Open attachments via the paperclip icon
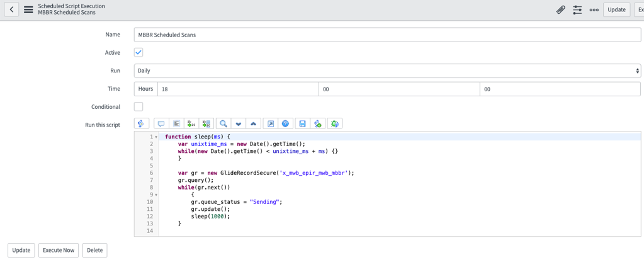 pos(560,10)
